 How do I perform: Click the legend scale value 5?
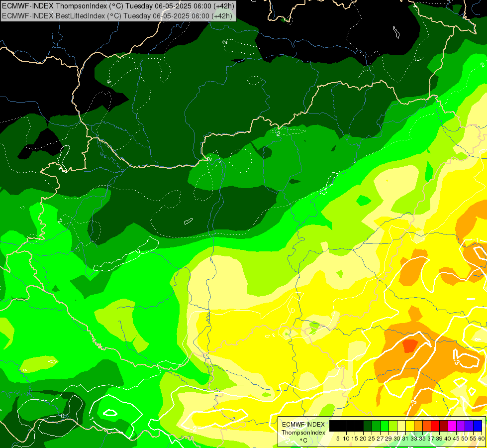coord(338,439)
